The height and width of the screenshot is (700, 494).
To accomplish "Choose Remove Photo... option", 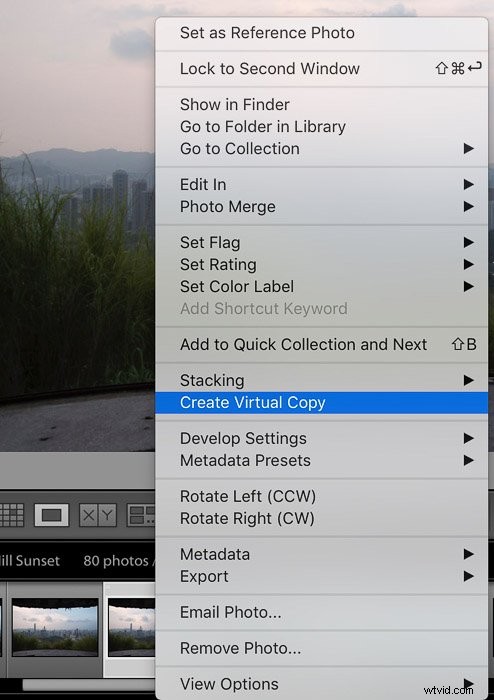I will [x=321, y=648].
